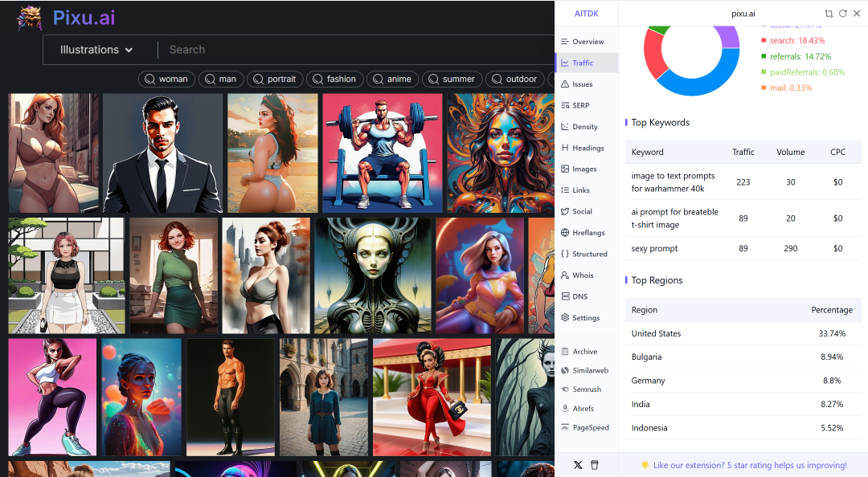The height and width of the screenshot is (477, 868).
Task: Click the trash bin icon at sidebar bottom
Action: point(595,465)
